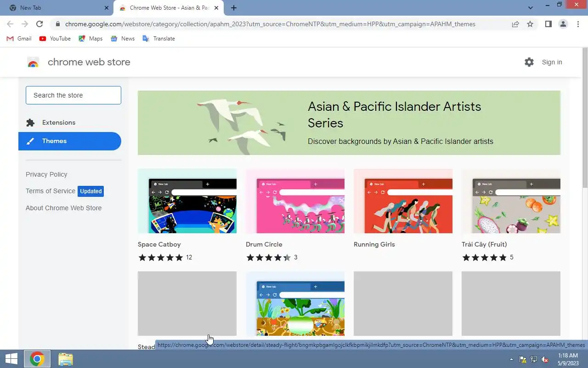The height and width of the screenshot is (368, 588).
Task: Open the vegetable garden theme thumbnail
Action: pyautogui.click(x=295, y=304)
